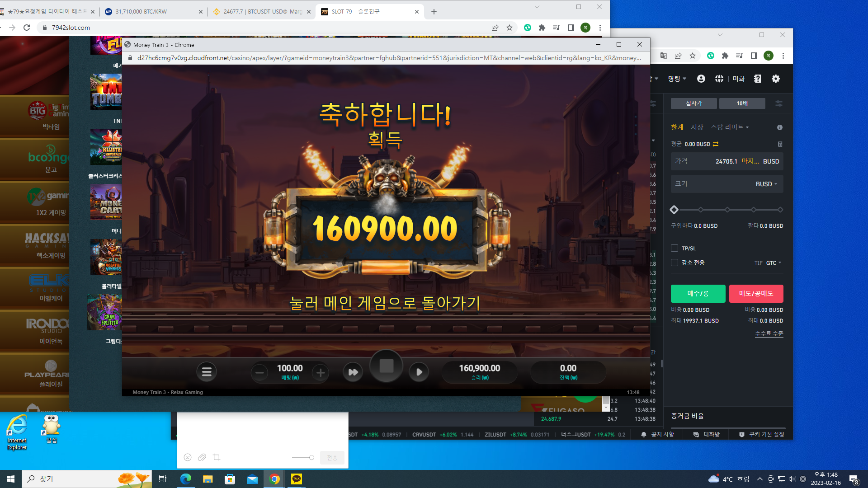Open the KakaoTalk taskbar icon
The width and height of the screenshot is (868, 488).
tap(297, 479)
